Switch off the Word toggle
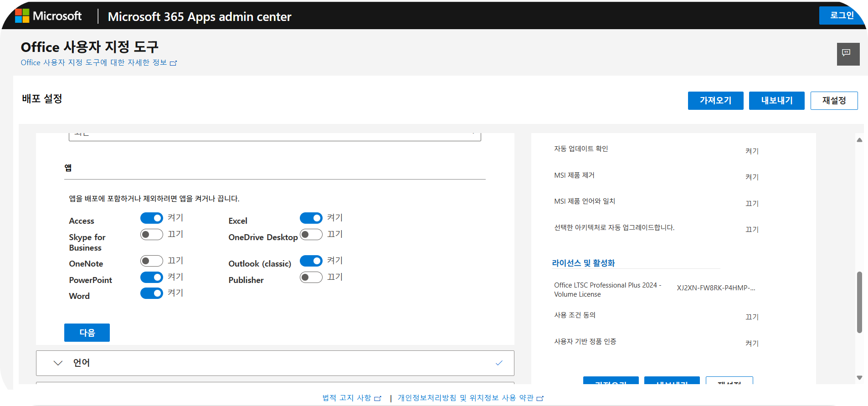The width and height of the screenshot is (868, 406). click(152, 293)
